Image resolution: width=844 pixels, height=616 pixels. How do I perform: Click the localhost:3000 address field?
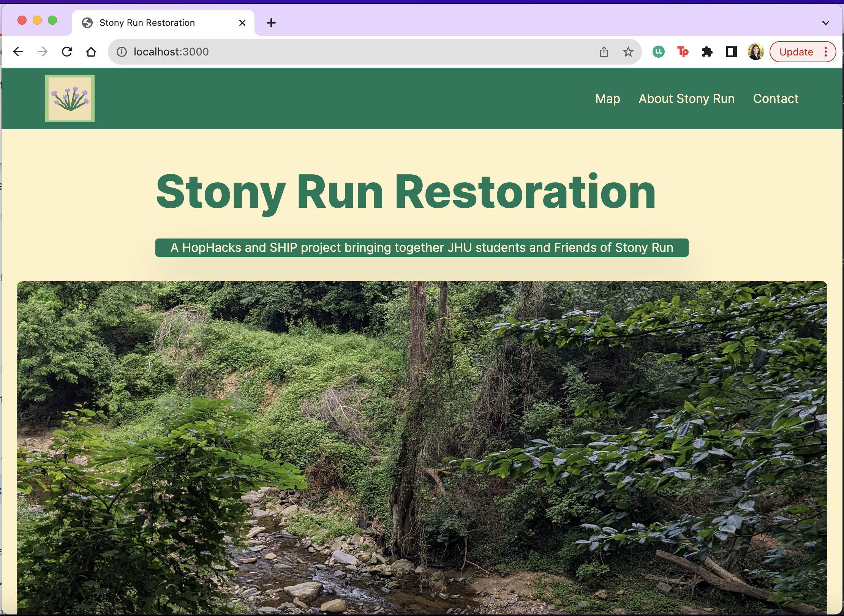click(342, 52)
